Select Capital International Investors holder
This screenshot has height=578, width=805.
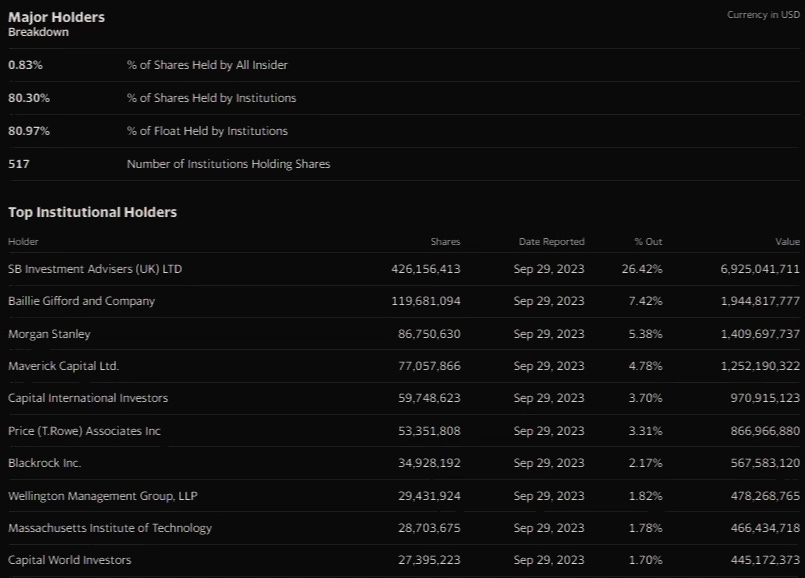coord(88,398)
